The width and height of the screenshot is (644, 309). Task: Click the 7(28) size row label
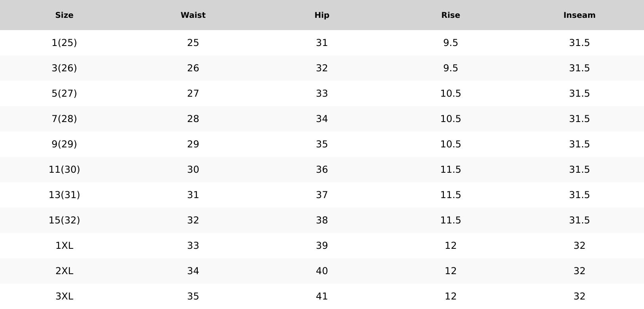(64, 119)
